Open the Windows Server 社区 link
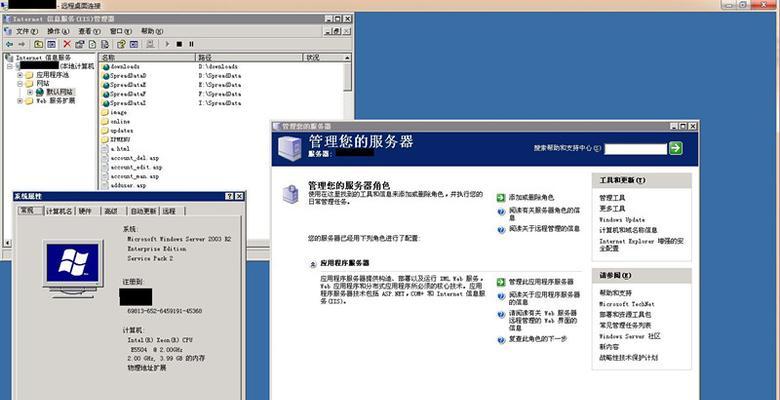 (x=630, y=336)
